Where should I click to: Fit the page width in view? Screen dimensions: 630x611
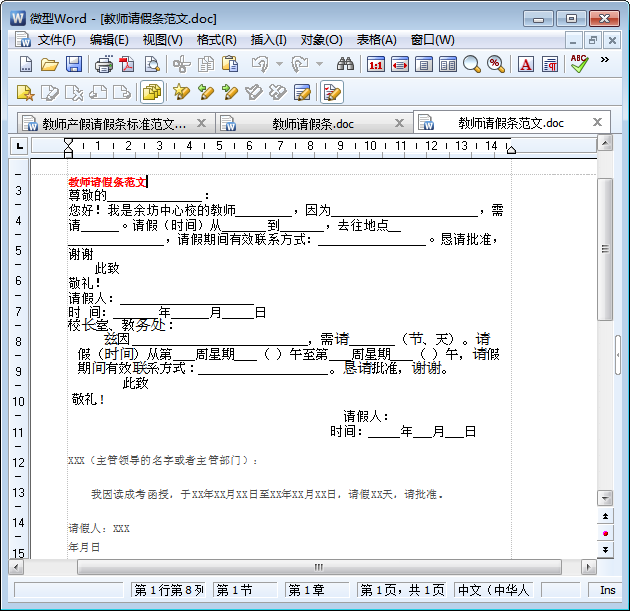(400, 64)
